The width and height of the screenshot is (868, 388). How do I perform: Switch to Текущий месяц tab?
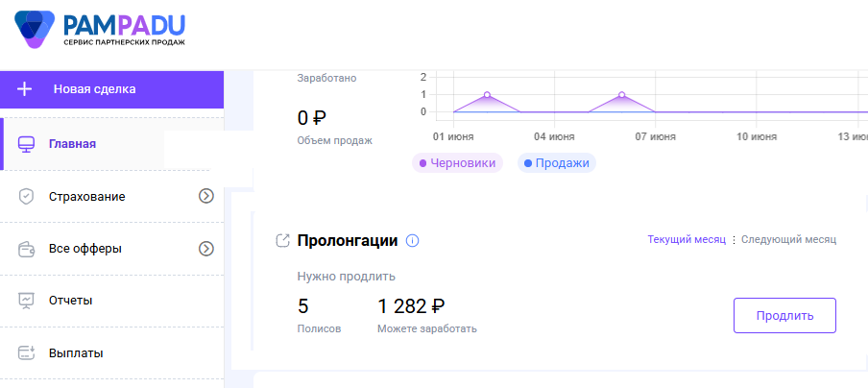[687, 239]
